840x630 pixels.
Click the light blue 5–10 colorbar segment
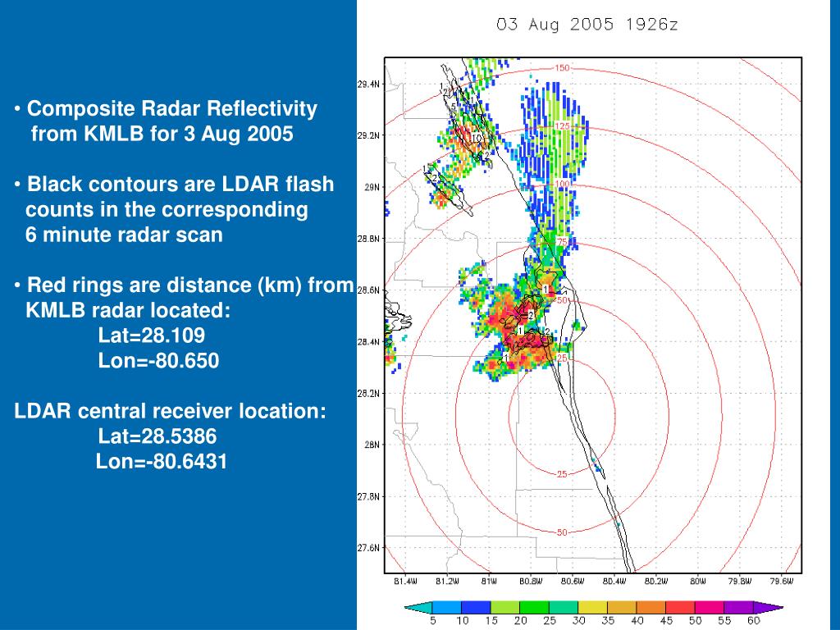[x=447, y=607]
